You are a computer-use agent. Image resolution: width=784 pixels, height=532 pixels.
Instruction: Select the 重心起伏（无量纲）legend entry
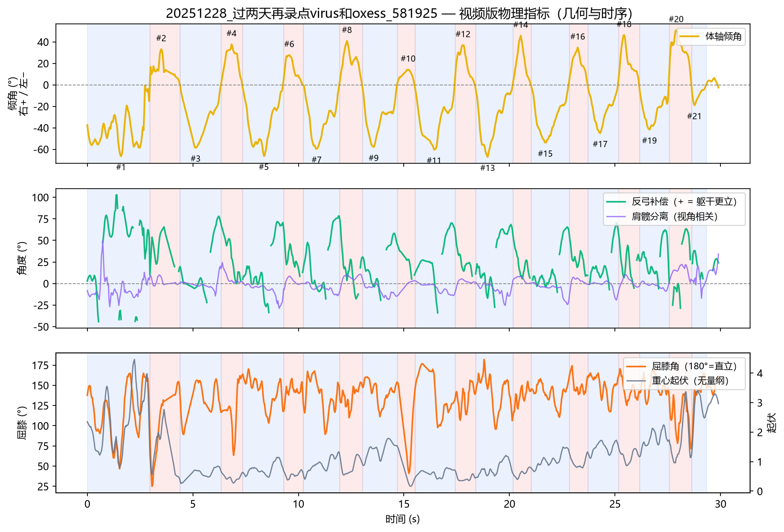[x=677, y=381]
